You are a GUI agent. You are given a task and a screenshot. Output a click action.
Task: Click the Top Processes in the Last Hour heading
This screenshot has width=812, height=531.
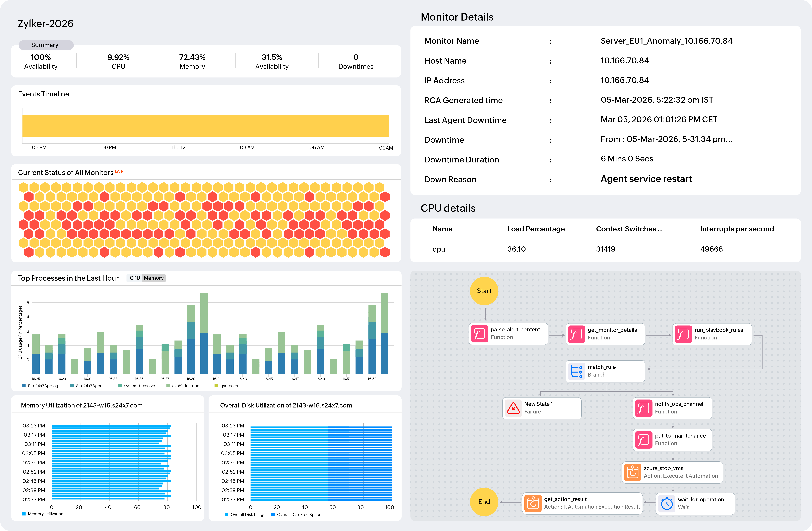coord(68,278)
